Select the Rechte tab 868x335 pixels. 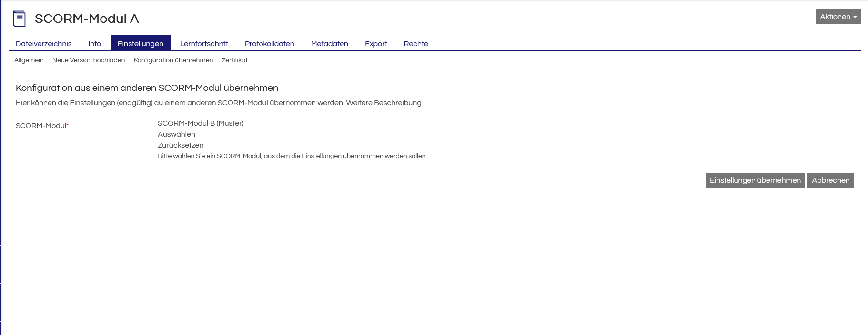416,44
